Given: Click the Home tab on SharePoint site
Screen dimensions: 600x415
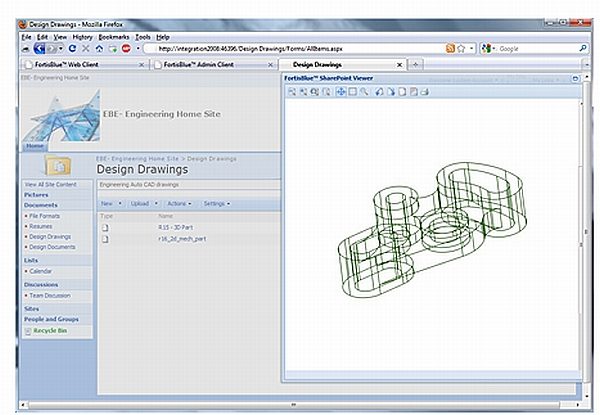Looking at the screenshot, I should (x=35, y=146).
